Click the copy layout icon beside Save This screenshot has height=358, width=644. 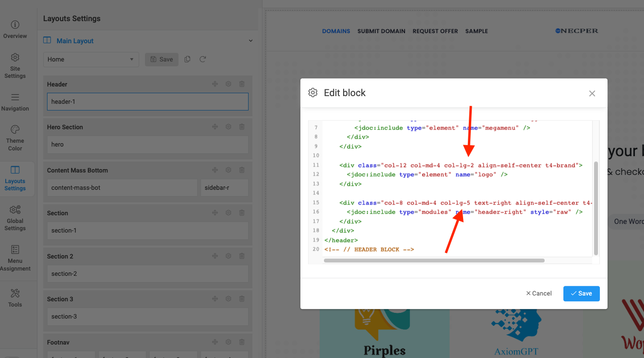[x=188, y=59]
